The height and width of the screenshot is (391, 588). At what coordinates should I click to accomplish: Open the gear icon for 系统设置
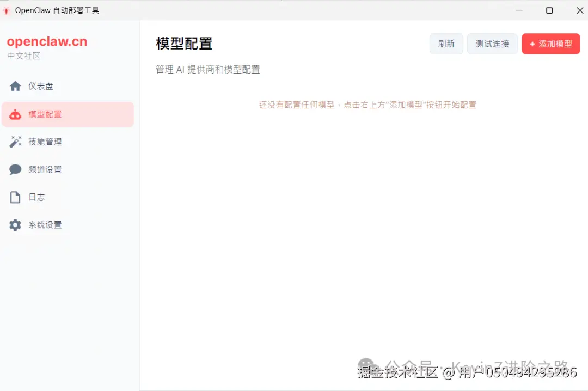click(x=15, y=224)
